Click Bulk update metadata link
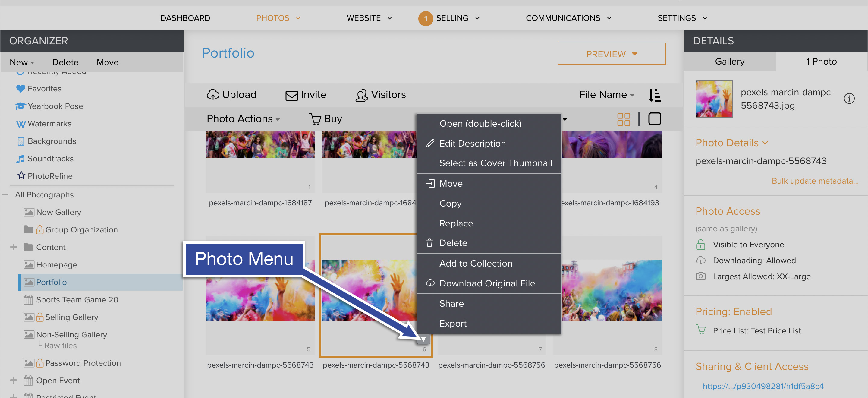The height and width of the screenshot is (398, 868). point(815,181)
